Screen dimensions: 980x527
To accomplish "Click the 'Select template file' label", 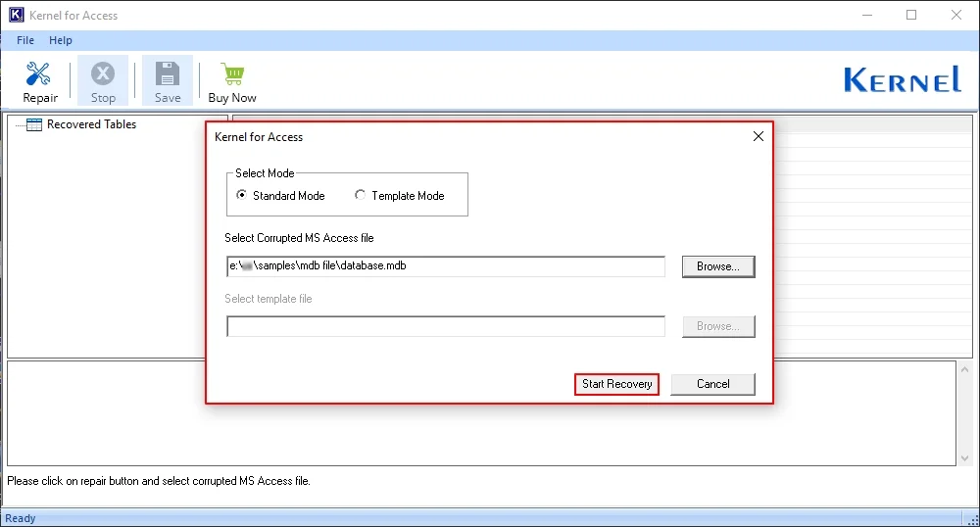I will pos(269,299).
